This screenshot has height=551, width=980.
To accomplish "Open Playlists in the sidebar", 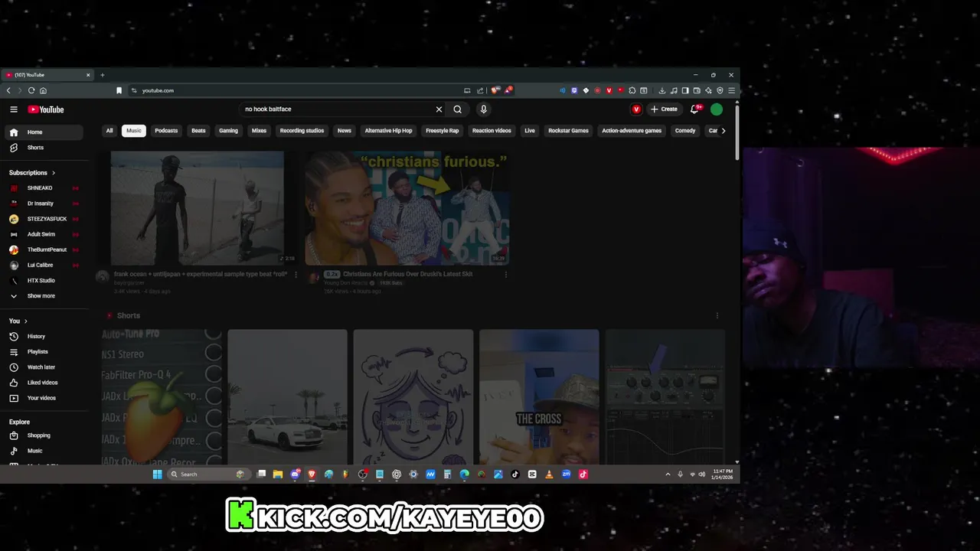I will coord(42,352).
